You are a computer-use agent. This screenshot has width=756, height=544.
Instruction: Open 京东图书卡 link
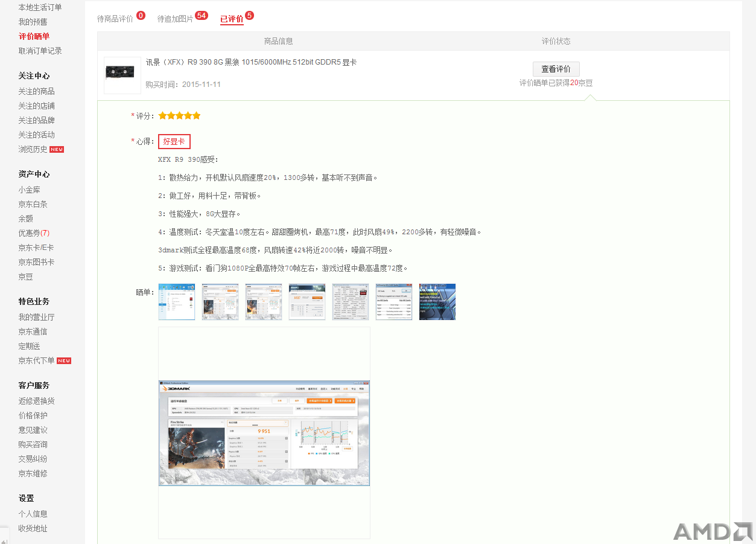36,262
